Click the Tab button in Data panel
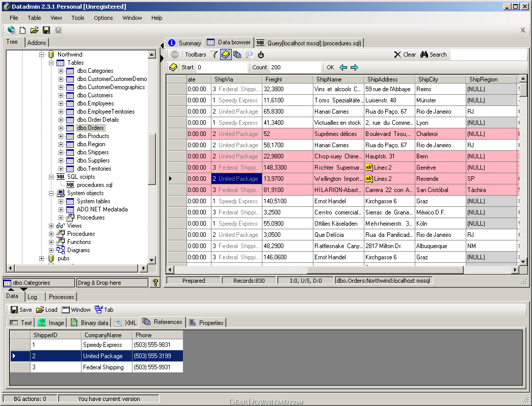This screenshot has width=532, height=406. tap(104, 310)
